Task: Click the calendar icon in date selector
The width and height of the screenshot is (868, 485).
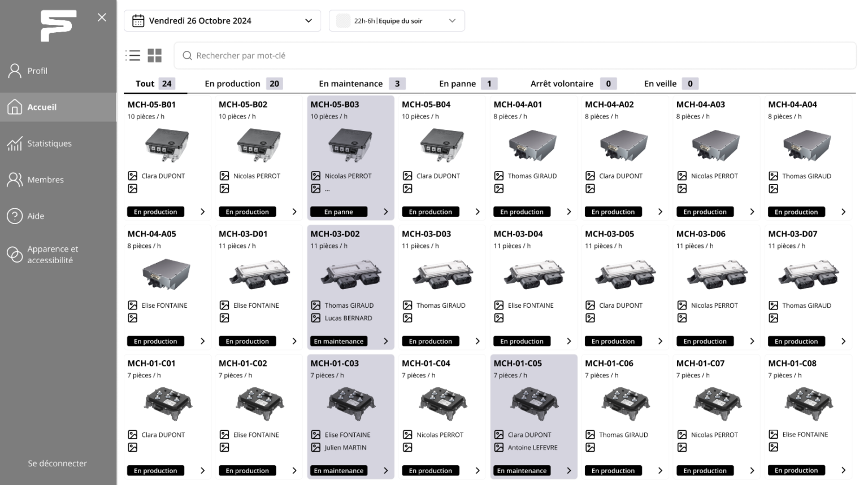Action: tap(138, 21)
